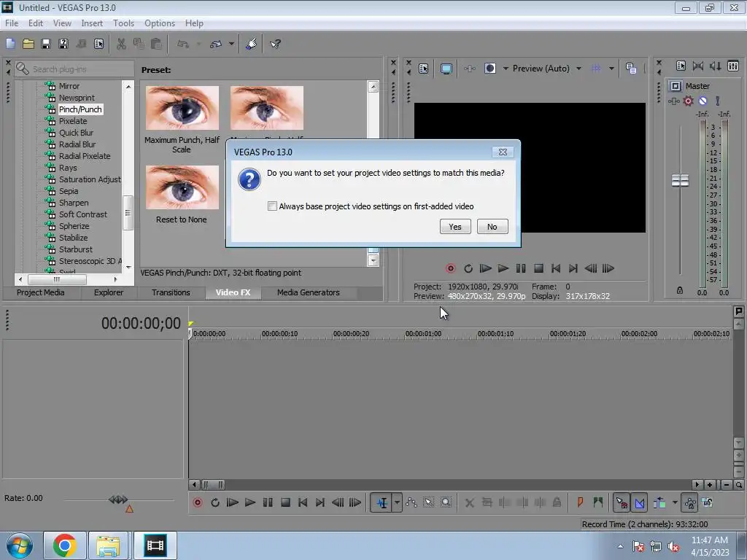Image resolution: width=747 pixels, height=560 pixels.
Task: Select the Radial Blur effect
Action: coord(77,144)
